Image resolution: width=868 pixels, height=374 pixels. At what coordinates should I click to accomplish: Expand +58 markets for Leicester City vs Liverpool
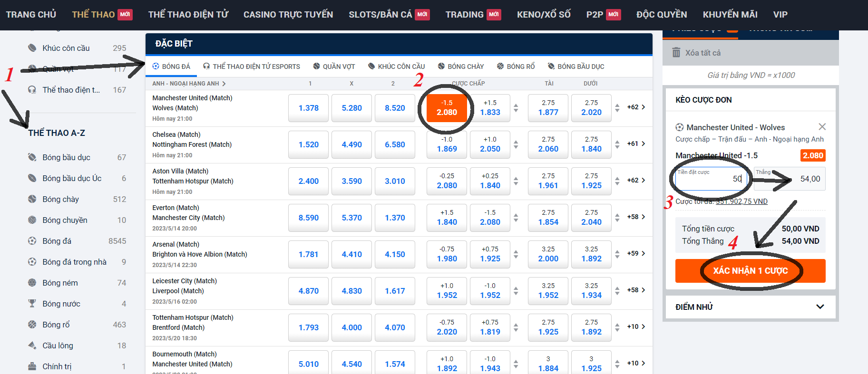tap(636, 290)
